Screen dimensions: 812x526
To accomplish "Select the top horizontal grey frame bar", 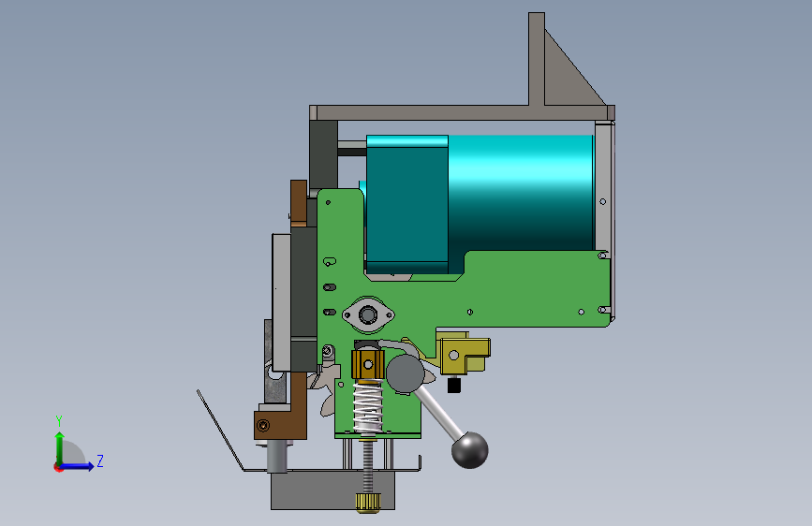I will (x=462, y=113).
